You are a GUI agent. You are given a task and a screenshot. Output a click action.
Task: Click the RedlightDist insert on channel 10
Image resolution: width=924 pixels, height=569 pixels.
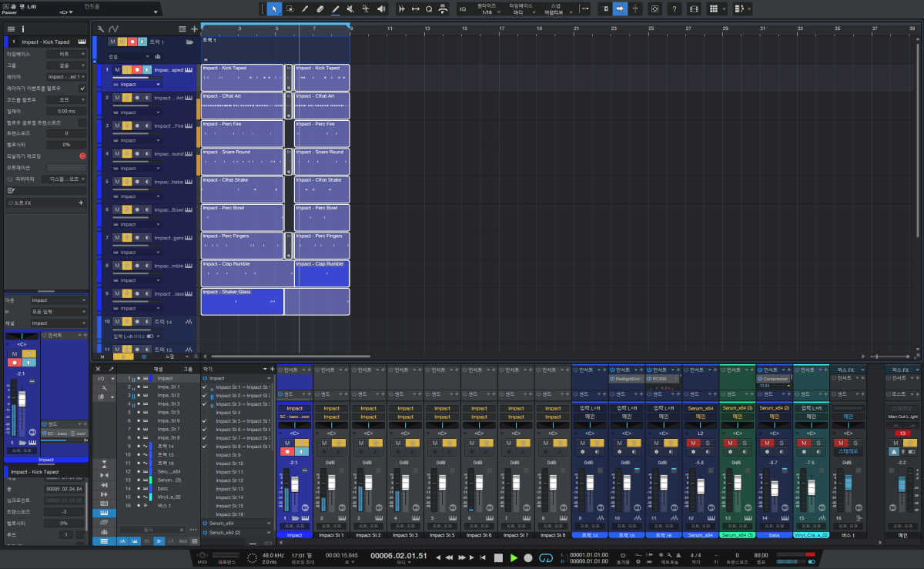click(627, 379)
